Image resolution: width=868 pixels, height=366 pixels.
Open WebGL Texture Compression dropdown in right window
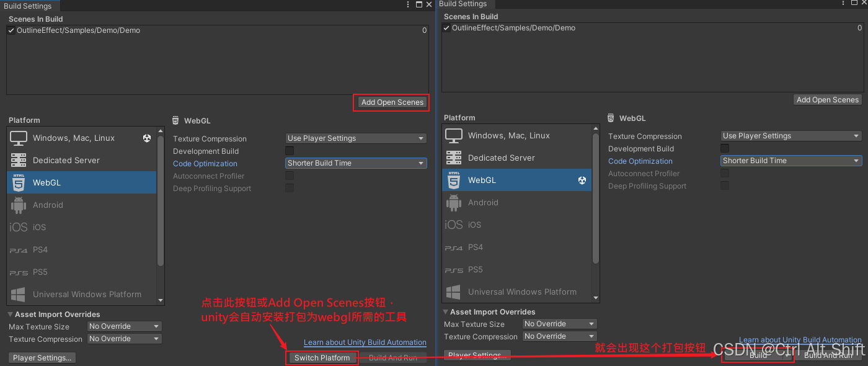click(791, 136)
